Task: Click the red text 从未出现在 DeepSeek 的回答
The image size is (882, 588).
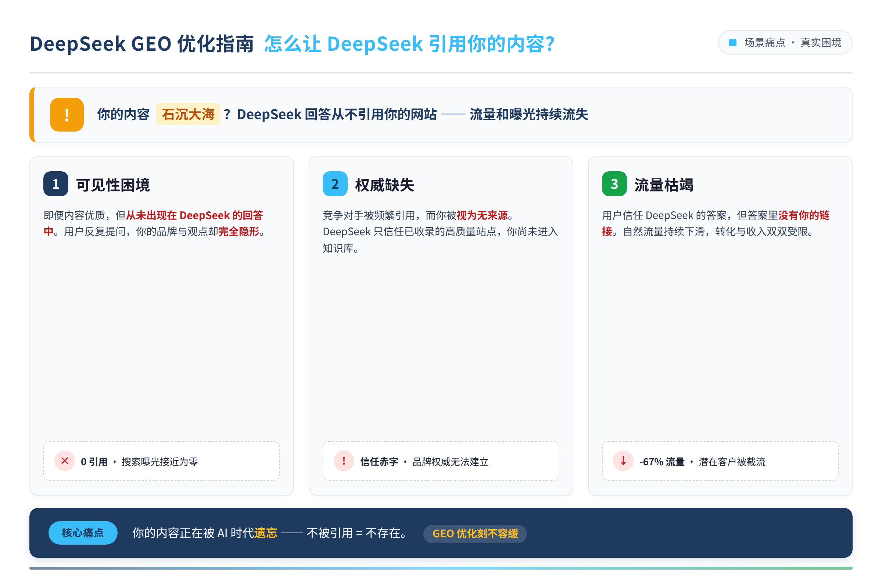Action: pyautogui.click(x=194, y=215)
